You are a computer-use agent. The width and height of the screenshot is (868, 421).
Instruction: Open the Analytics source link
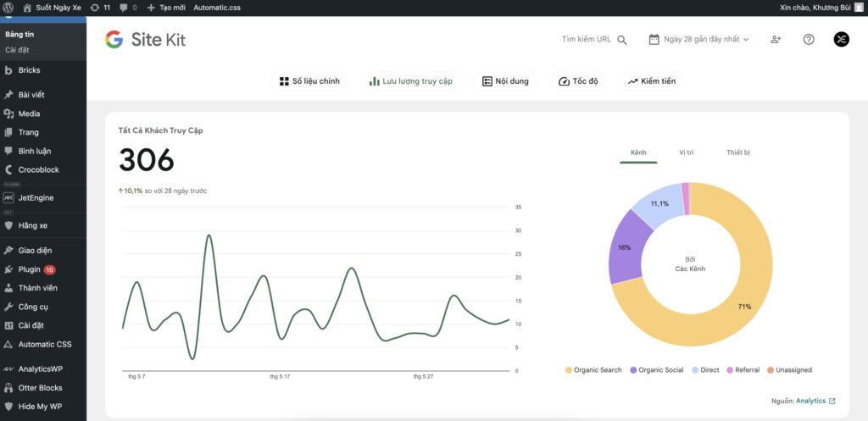[x=815, y=401]
